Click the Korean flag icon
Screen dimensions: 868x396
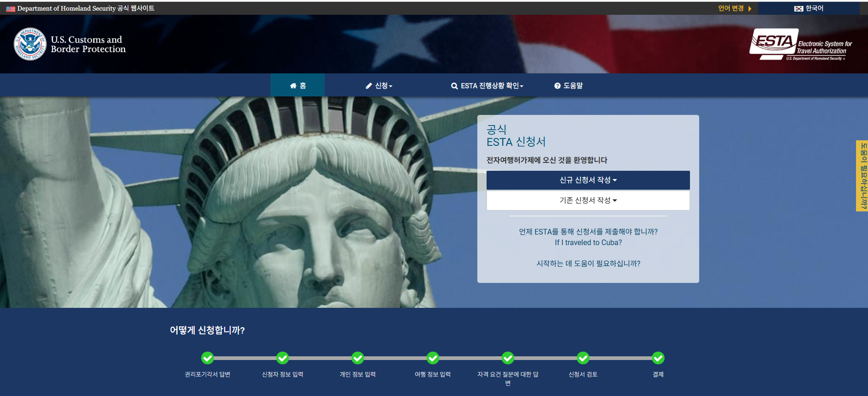[798, 9]
